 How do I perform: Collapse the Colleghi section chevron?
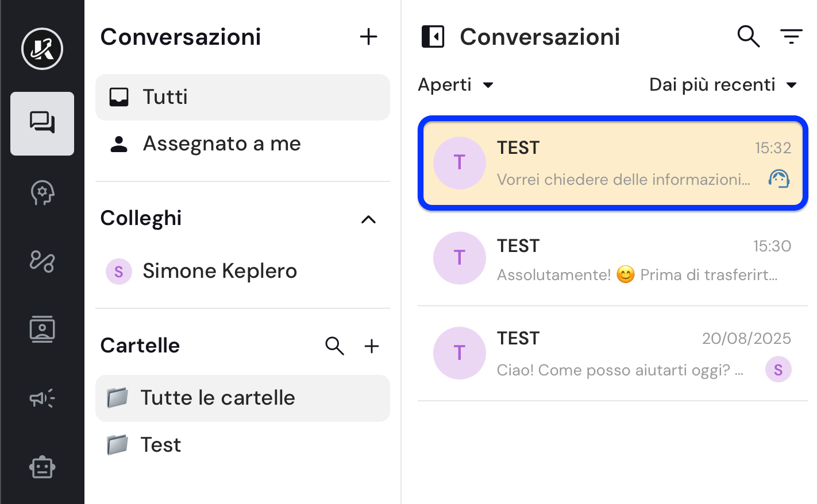[x=368, y=219]
